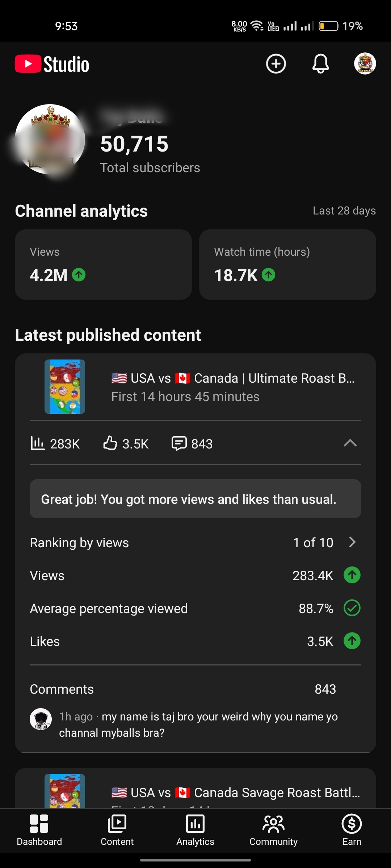Tap the thumbs up likes icon

coord(110,443)
